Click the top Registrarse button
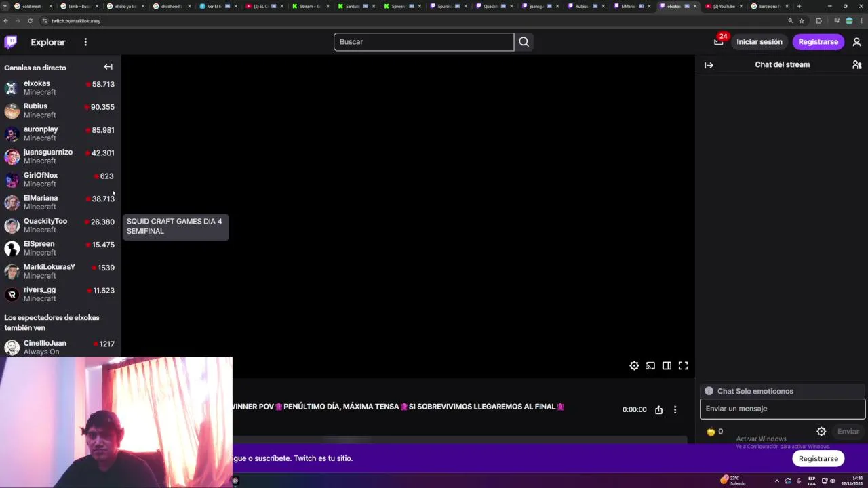 pos(818,42)
